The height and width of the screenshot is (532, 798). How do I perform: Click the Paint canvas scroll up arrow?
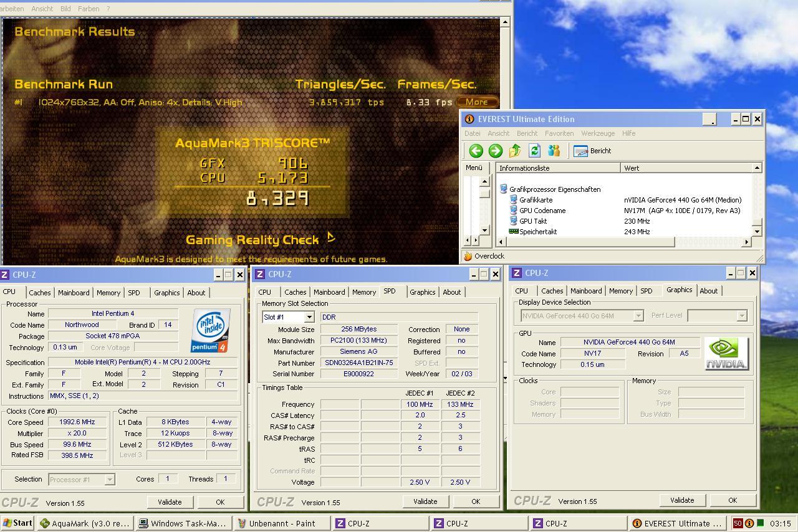(x=505, y=22)
